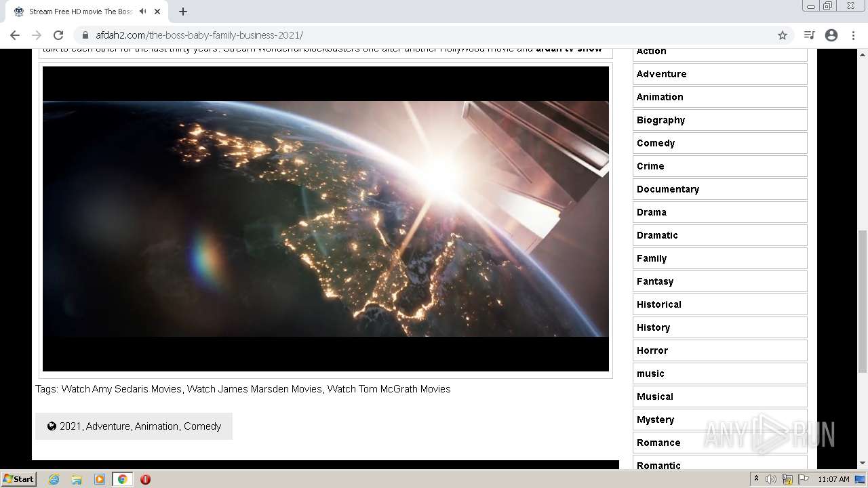Open a new browser tab
The image size is (868, 488).
[183, 12]
